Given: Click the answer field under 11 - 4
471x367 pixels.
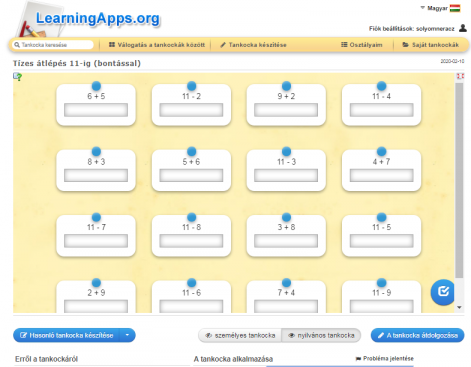Looking at the screenshot, I should point(381,110).
